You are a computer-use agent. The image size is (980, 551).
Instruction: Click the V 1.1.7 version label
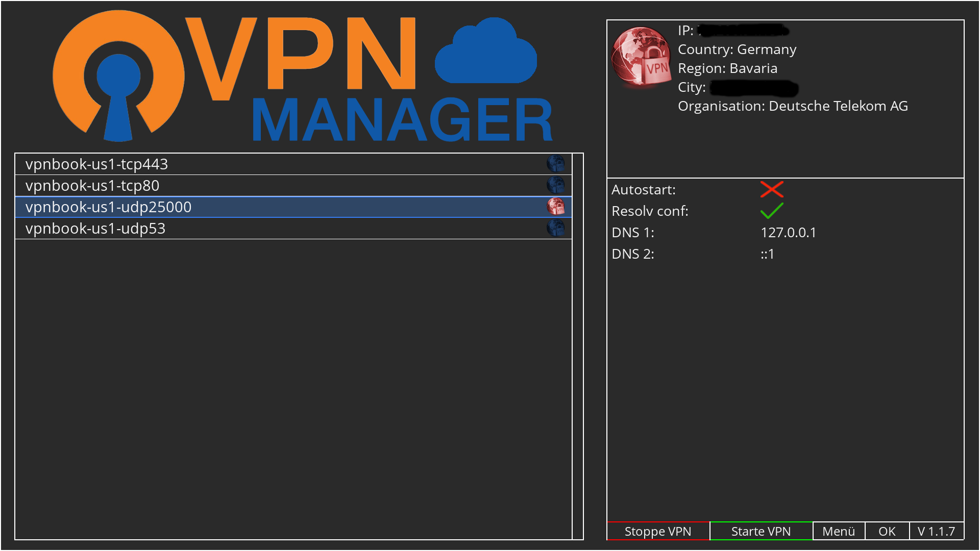click(936, 531)
